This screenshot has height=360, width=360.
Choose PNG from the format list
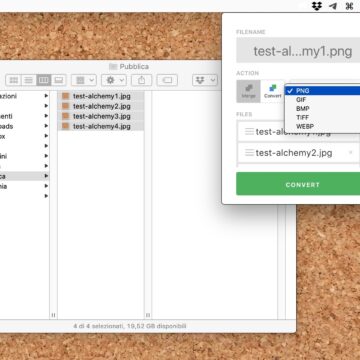click(323, 91)
